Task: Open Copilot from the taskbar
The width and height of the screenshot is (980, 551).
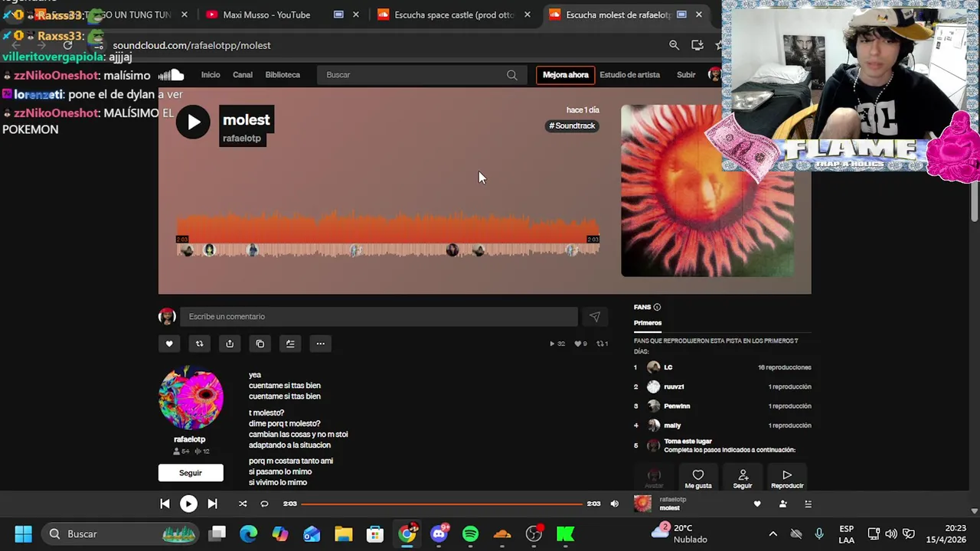Action: point(280,534)
